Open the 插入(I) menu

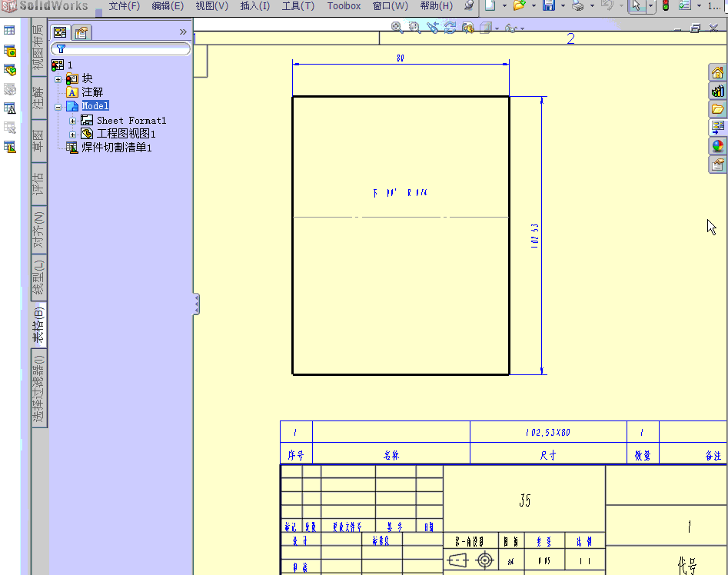(x=255, y=6)
